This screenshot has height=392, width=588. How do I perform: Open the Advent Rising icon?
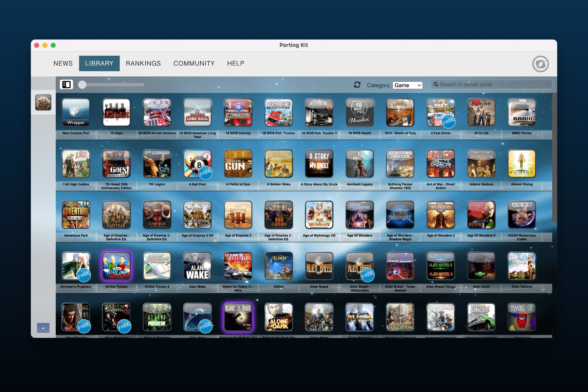coord(522,164)
